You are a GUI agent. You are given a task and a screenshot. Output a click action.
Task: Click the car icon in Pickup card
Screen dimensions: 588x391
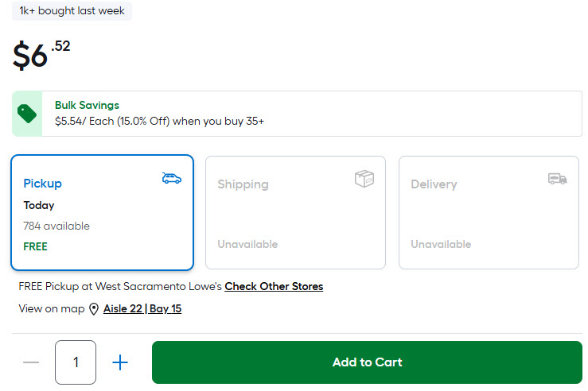[x=171, y=178]
